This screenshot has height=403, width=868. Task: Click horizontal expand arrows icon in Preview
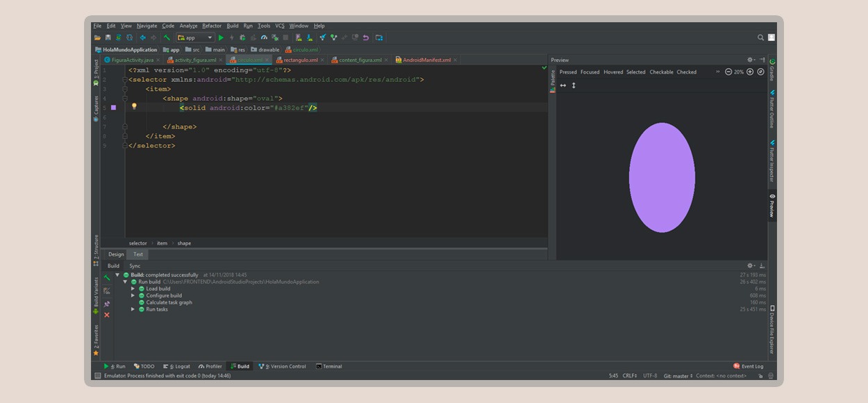(x=563, y=85)
